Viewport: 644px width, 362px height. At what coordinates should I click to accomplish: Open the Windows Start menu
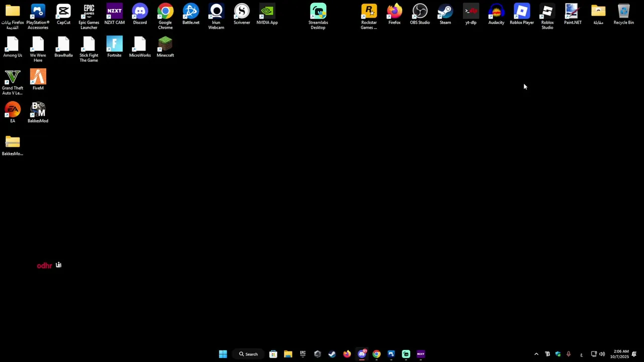(x=223, y=354)
